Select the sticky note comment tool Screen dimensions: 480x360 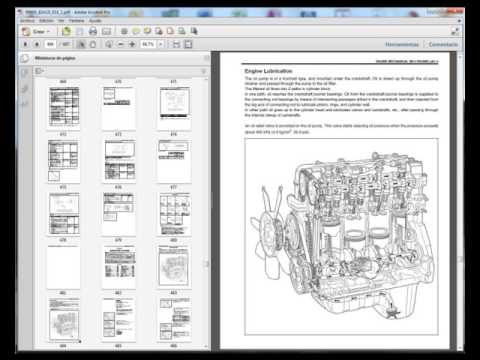[x=136, y=31]
